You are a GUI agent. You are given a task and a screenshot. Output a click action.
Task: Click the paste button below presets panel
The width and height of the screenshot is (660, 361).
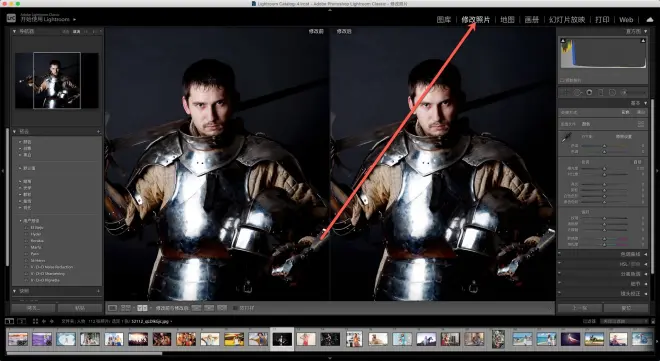click(x=80, y=308)
